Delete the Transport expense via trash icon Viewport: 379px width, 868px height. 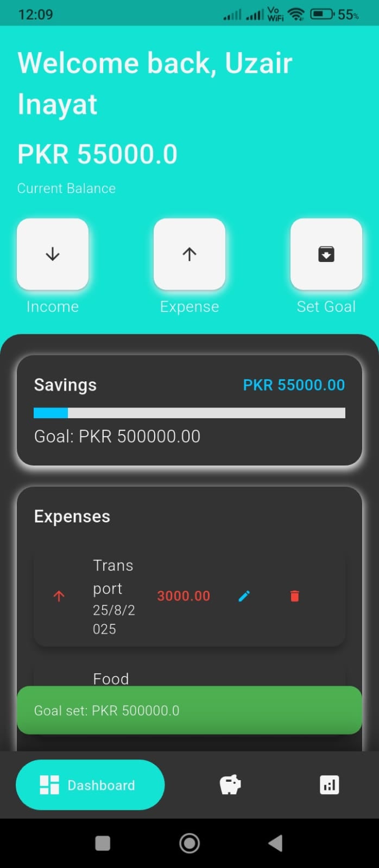[294, 596]
